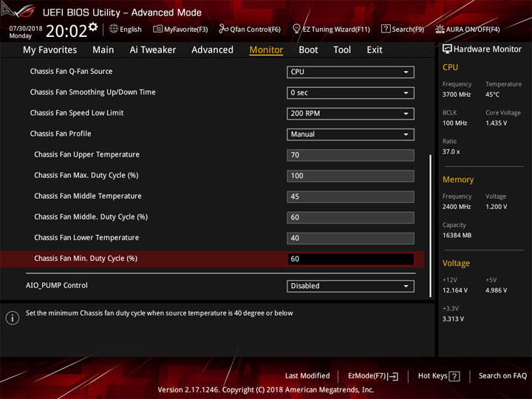
Task: Toggle AURA ON/OFF(F4)
Action: pyautogui.click(x=468, y=29)
